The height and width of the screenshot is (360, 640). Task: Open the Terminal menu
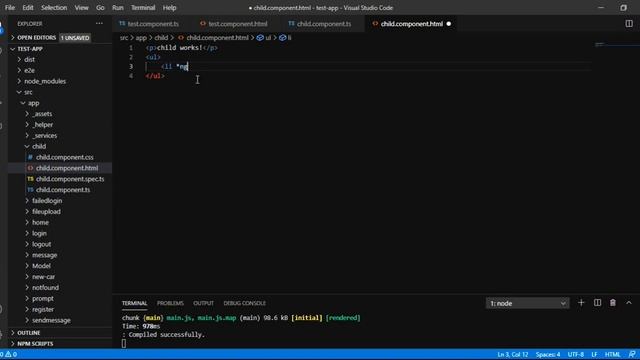143,8
